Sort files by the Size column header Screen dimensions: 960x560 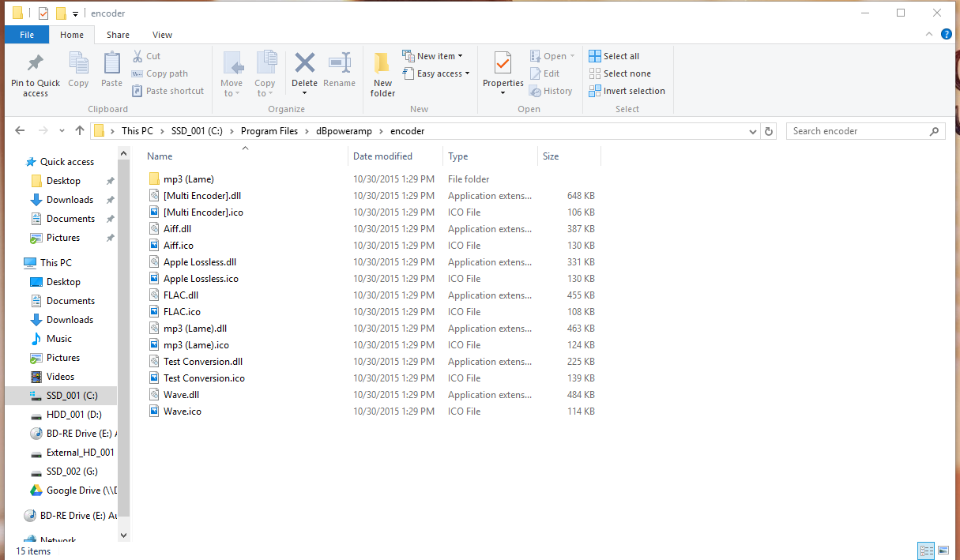pos(551,156)
